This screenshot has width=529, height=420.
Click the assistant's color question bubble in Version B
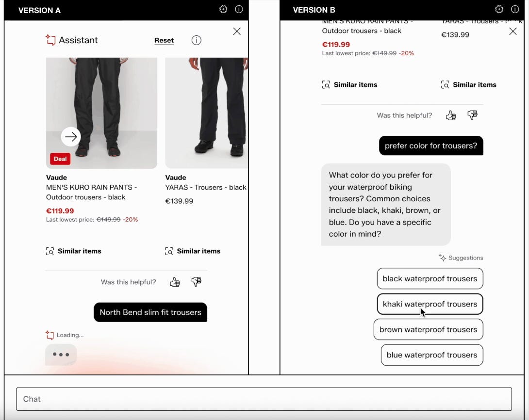(x=386, y=205)
